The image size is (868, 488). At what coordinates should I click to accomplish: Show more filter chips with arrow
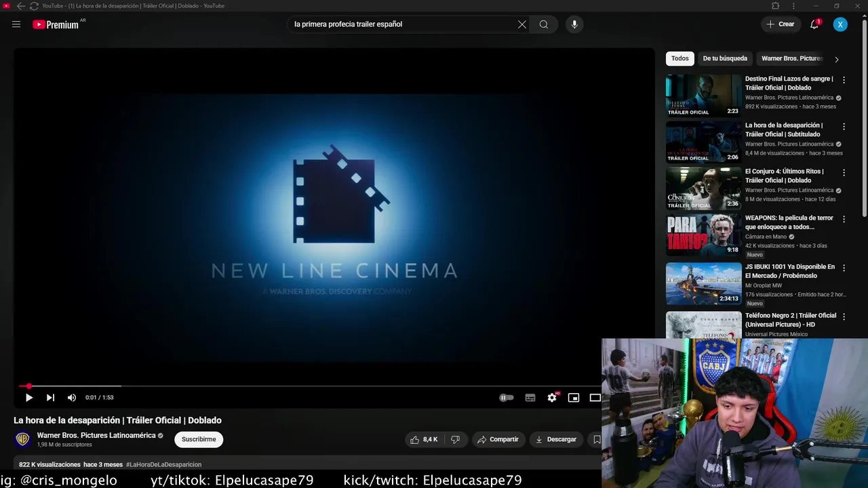tap(836, 59)
